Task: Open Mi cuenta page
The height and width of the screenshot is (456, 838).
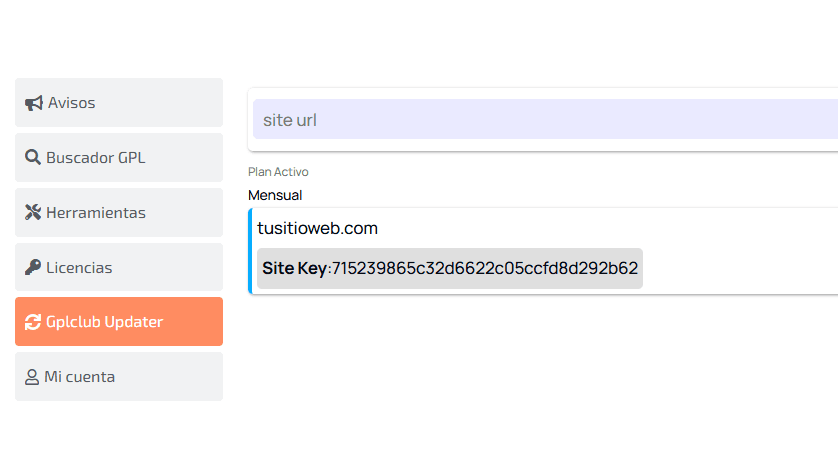Action: coord(118,377)
